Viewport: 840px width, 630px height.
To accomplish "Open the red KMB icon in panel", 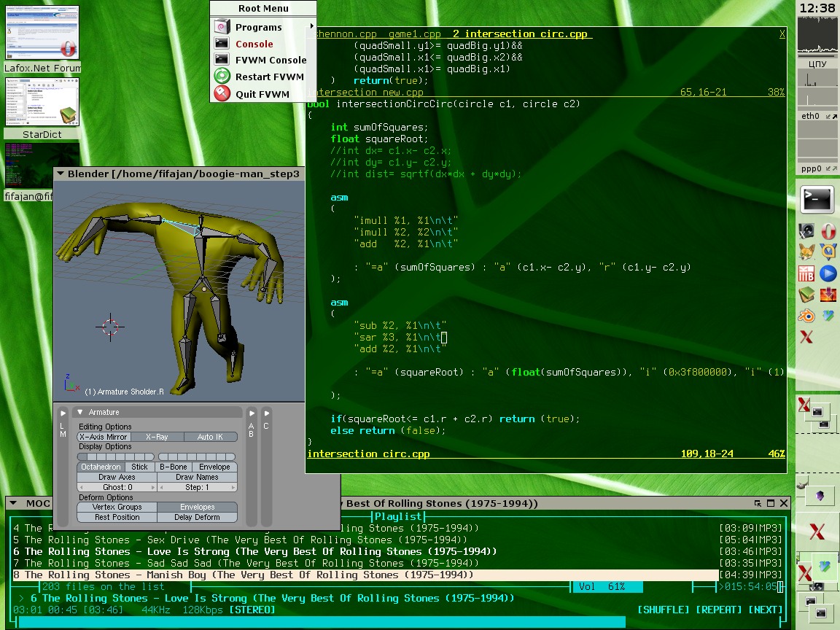I will pos(806,273).
